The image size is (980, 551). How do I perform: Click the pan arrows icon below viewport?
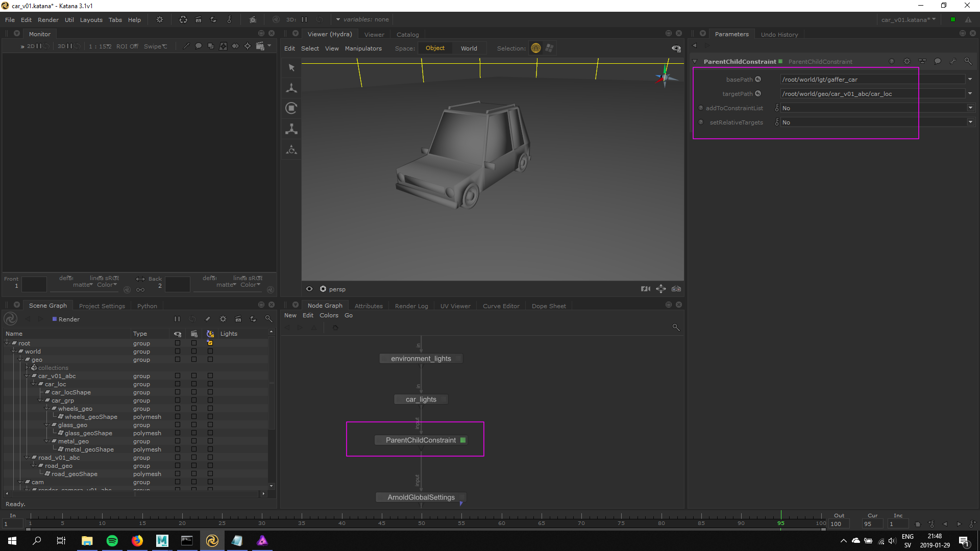[661, 289]
